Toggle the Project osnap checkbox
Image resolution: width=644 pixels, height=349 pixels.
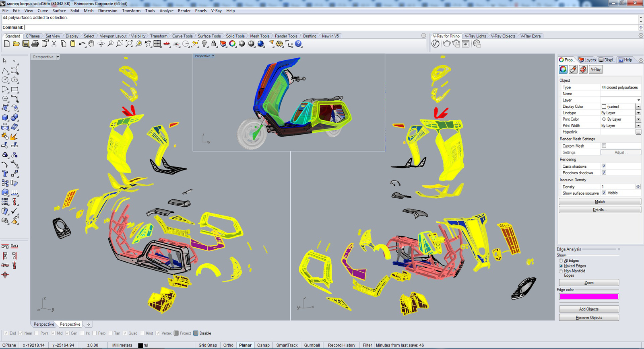(176, 333)
